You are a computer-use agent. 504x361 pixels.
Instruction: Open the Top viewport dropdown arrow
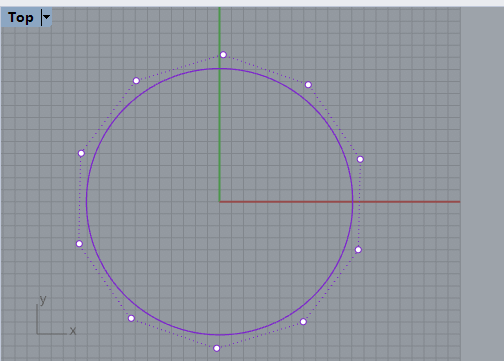click(46, 17)
